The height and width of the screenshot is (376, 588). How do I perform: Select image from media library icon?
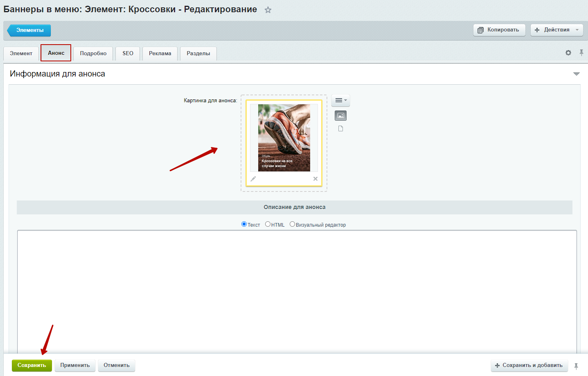(x=341, y=116)
